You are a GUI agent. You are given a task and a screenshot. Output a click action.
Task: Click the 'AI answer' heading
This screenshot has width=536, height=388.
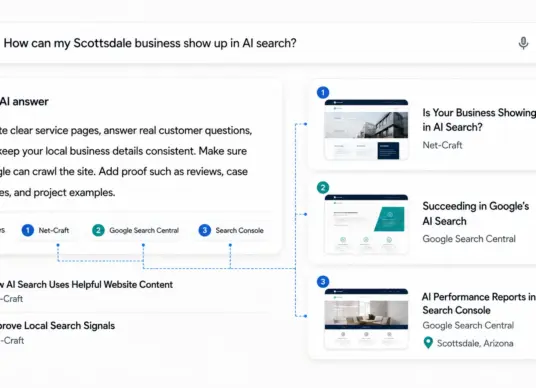24,102
